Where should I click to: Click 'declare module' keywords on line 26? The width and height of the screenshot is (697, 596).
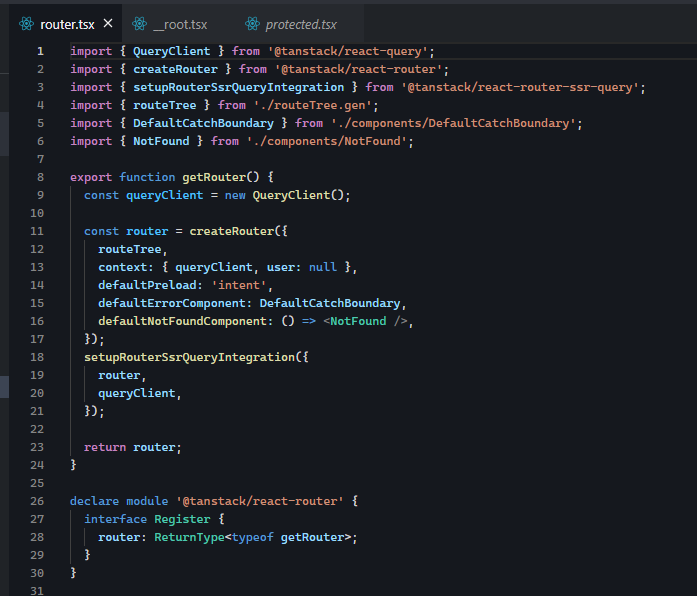pyautogui.click(x=119, y=501)
